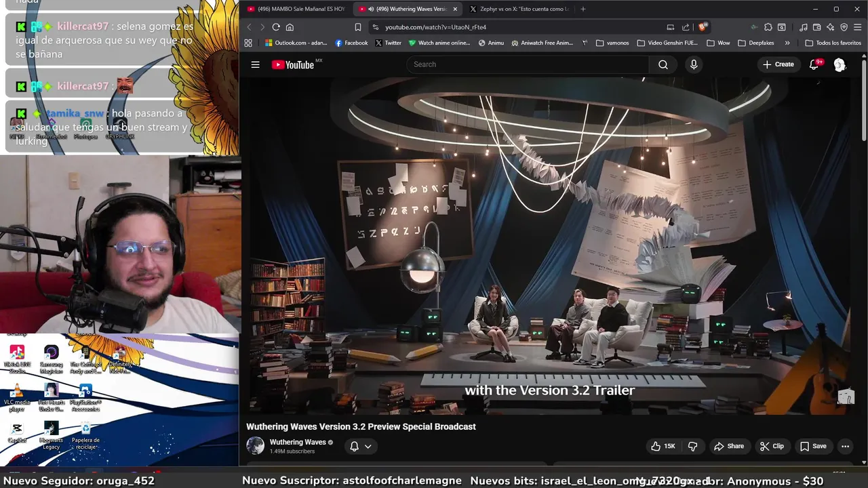Click the magnifier search button on YouTube
Viewport: 868px width, 488px height.
(663, 64)
